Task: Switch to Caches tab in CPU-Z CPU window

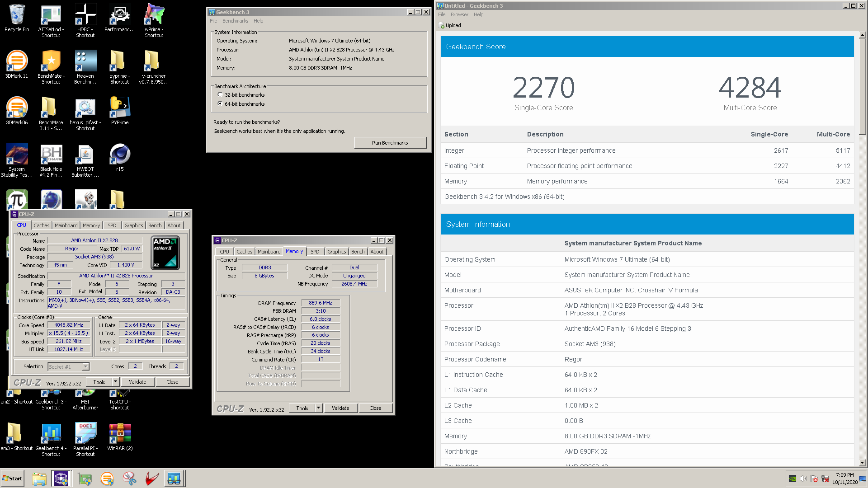Action: coord(42,225)
